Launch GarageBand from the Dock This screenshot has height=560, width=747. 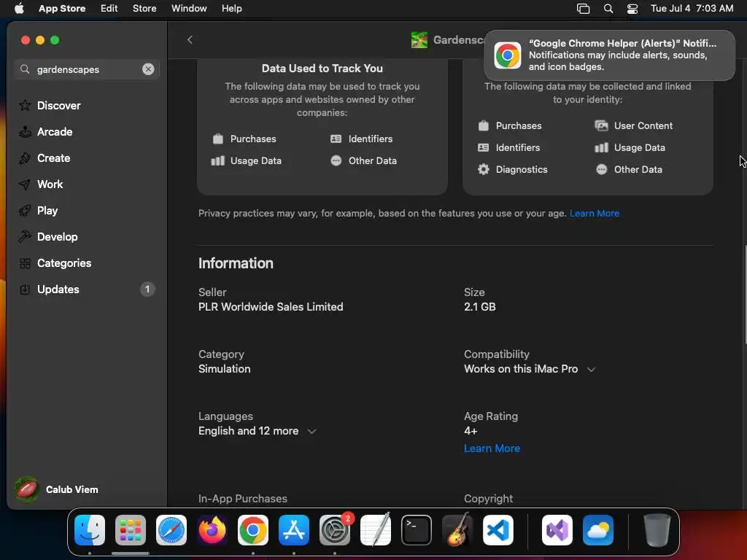[x=457, y=530]
